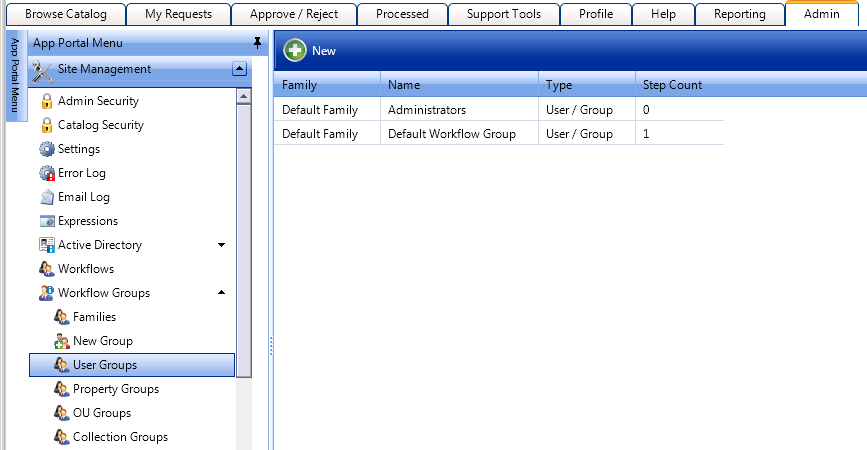Click the Workflows people icon
Image resolution: width=867 pixels, height=450 pixels.
46,269
